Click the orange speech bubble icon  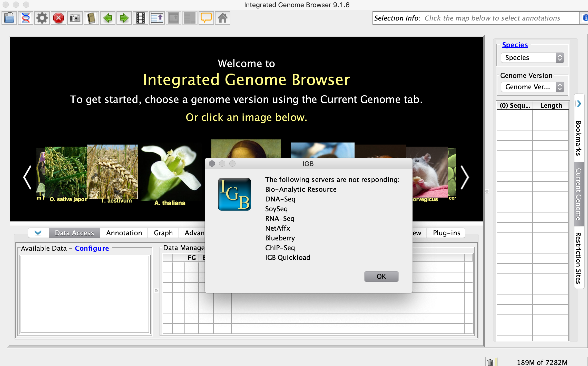(x=206, y=18)
